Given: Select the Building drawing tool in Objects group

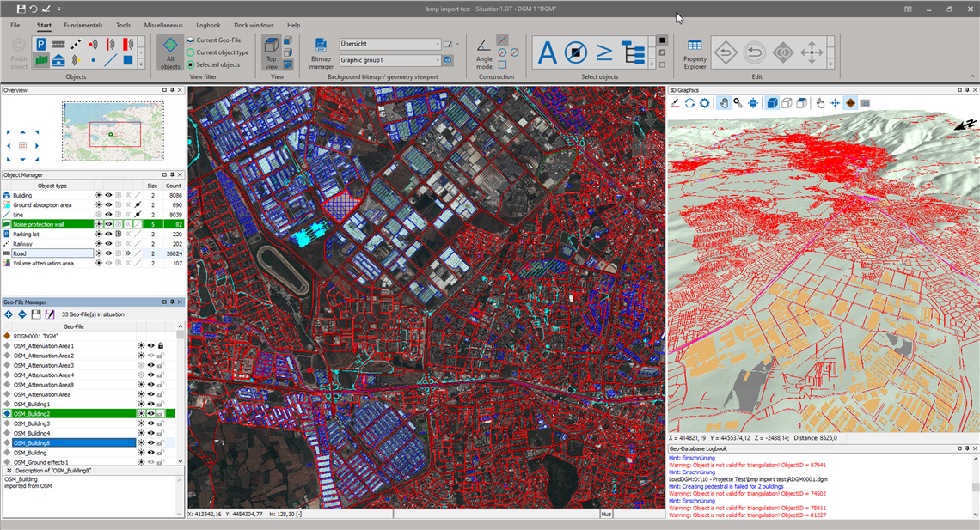Looking at the screenshot, I should click(x=58, y=61).
